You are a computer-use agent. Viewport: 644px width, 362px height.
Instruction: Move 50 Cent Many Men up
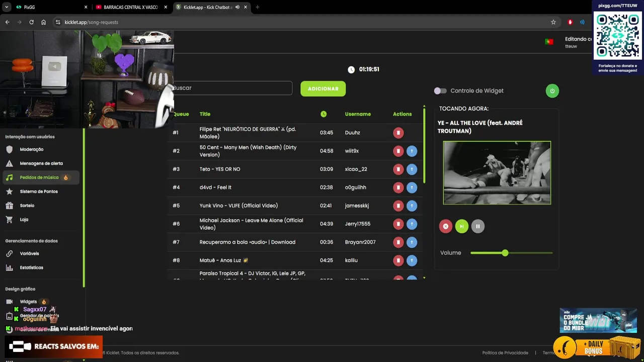(x=412, y=151)
